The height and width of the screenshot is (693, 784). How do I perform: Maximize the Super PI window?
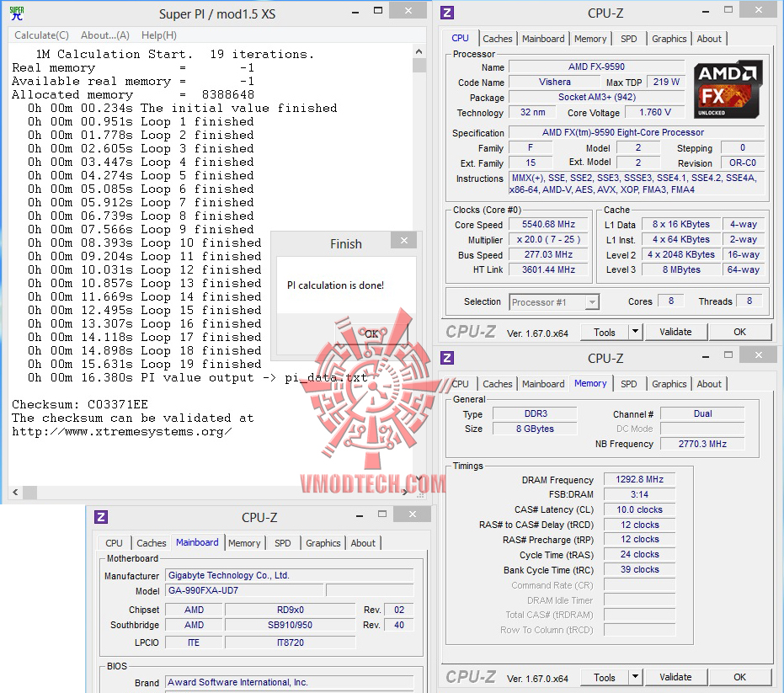(x=378, y=10)
